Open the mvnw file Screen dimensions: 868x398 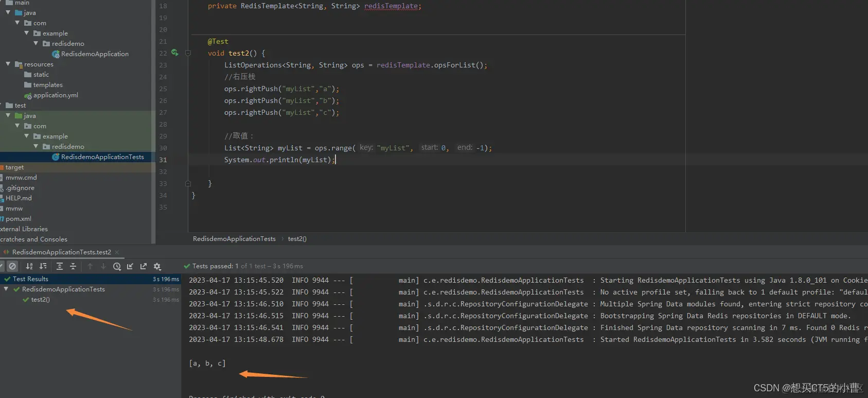(x=14, y=209)
